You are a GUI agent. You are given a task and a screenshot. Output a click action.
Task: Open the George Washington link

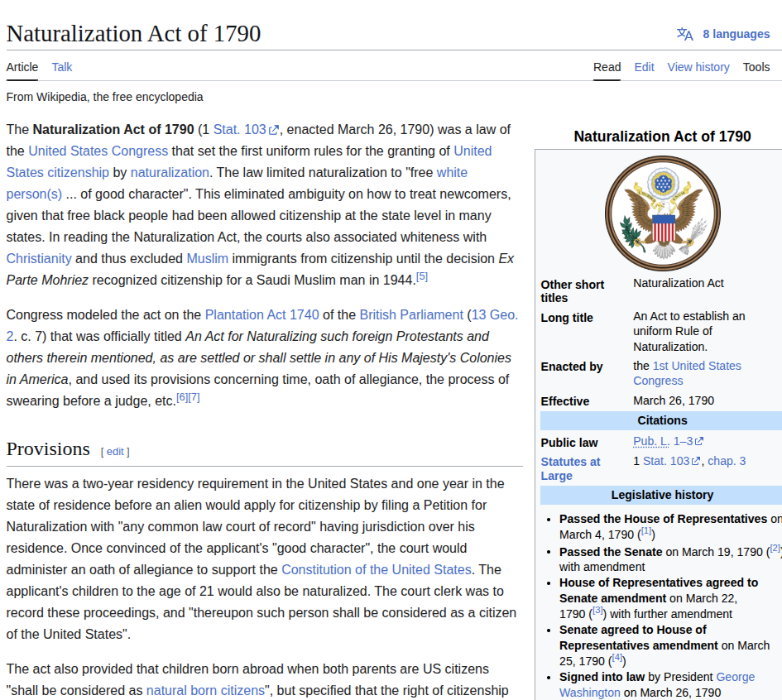736,677
